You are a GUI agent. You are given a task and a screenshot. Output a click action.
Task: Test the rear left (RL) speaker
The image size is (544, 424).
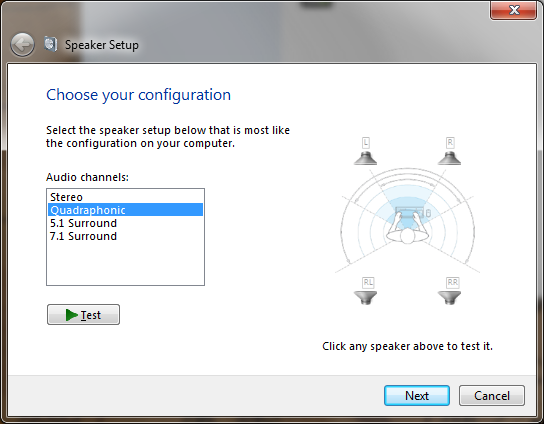pos(365,298)
